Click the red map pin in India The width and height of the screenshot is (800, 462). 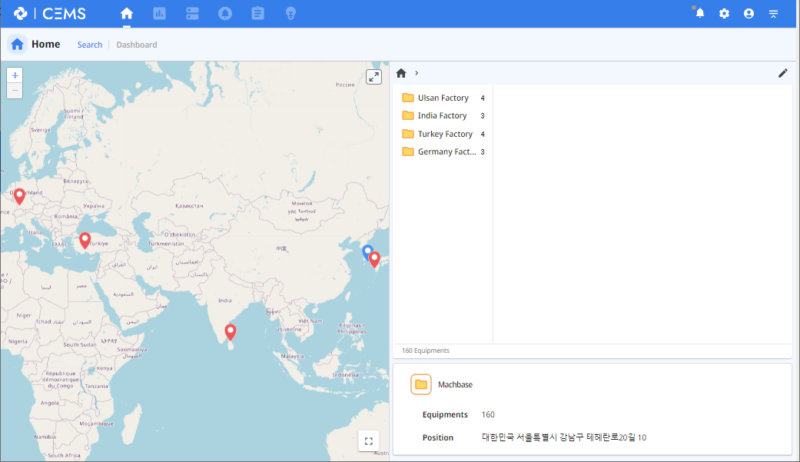[231, 330]
